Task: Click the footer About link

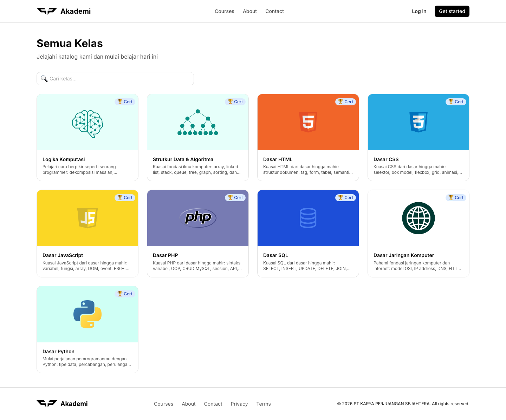Action: click(189, 404)
